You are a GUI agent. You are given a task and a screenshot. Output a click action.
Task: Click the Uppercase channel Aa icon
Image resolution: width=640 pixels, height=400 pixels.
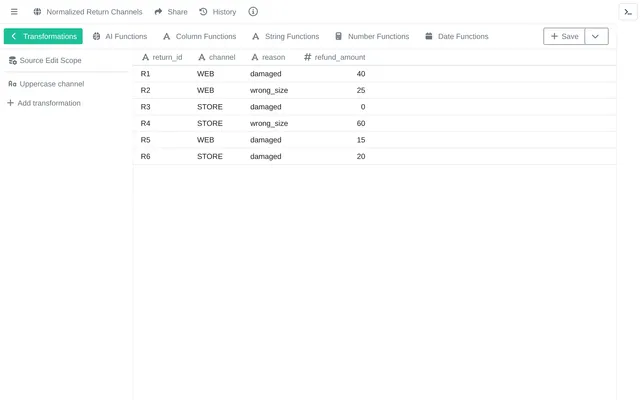pos(12,84)
